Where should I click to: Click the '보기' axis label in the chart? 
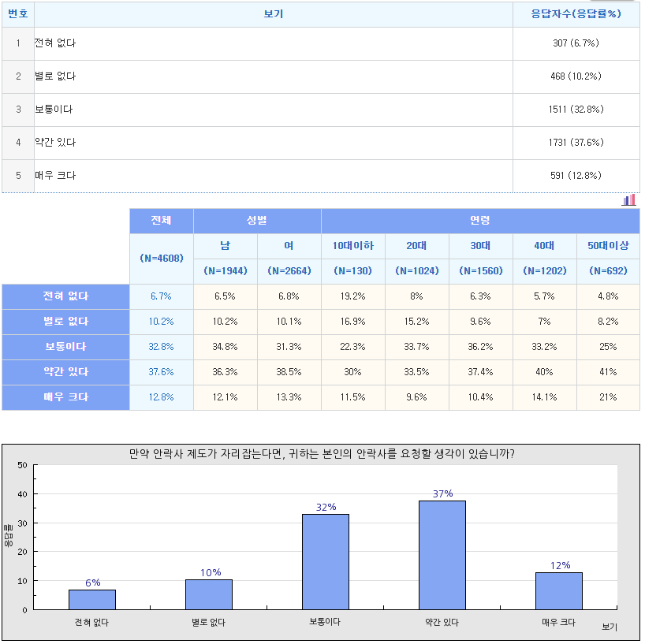[x=610, y=627]
